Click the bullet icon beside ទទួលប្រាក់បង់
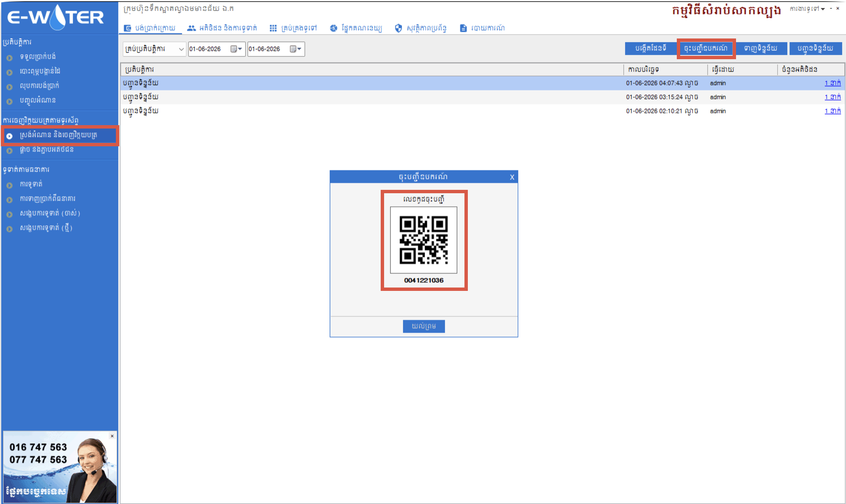This screenshot has height=504, width=846. (9, 58)
